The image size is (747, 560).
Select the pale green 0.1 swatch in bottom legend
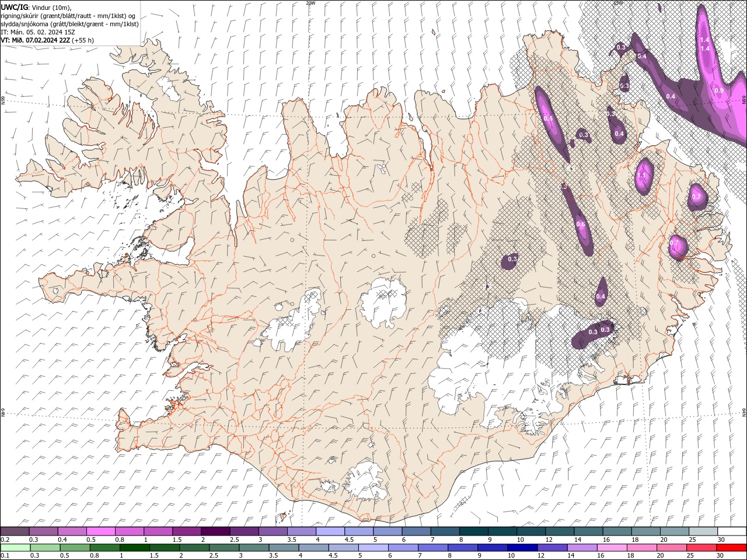pyautogui.click(x=15, y=548)
